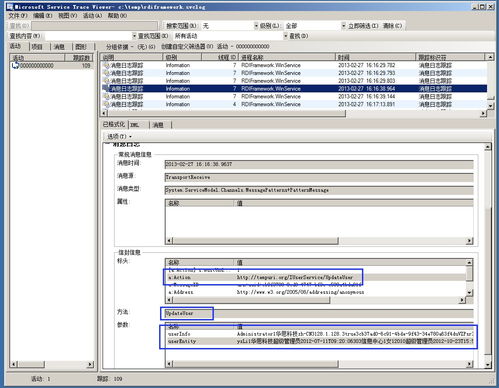
Task: Open the 分组依据 - (无) dropdown
Action: (x=131, y=47)
